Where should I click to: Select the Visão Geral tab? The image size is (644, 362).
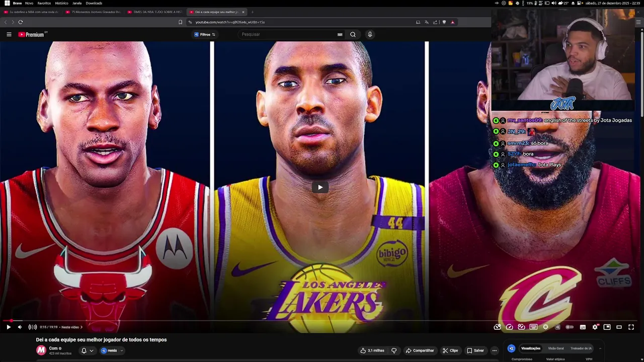point(556,348)
